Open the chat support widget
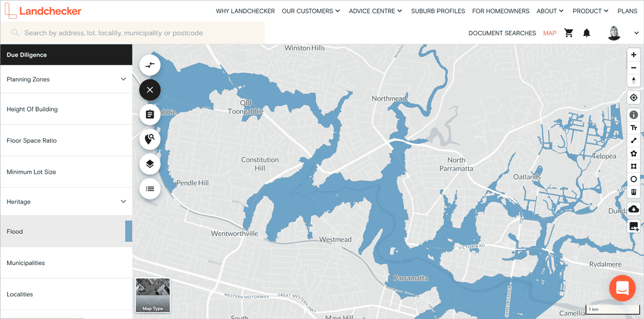The width and height of the screenshot is (644, 319). pos(623,288)
